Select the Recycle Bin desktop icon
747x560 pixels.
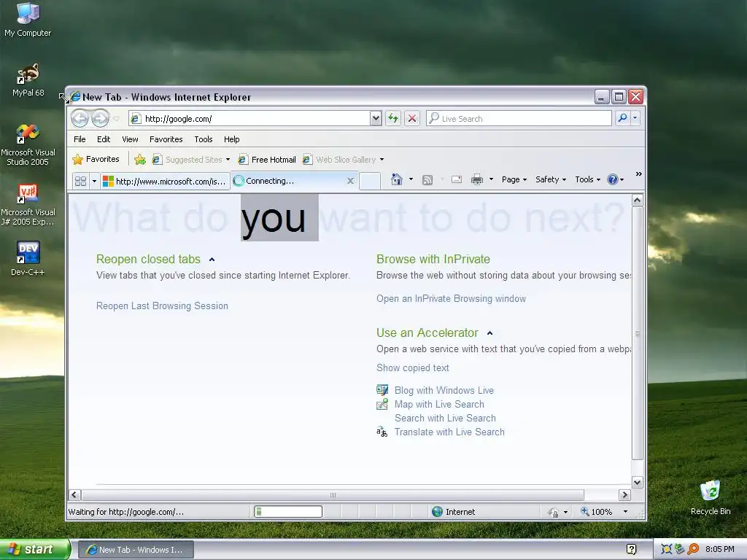pyautogui.click(x=711, y=497)
